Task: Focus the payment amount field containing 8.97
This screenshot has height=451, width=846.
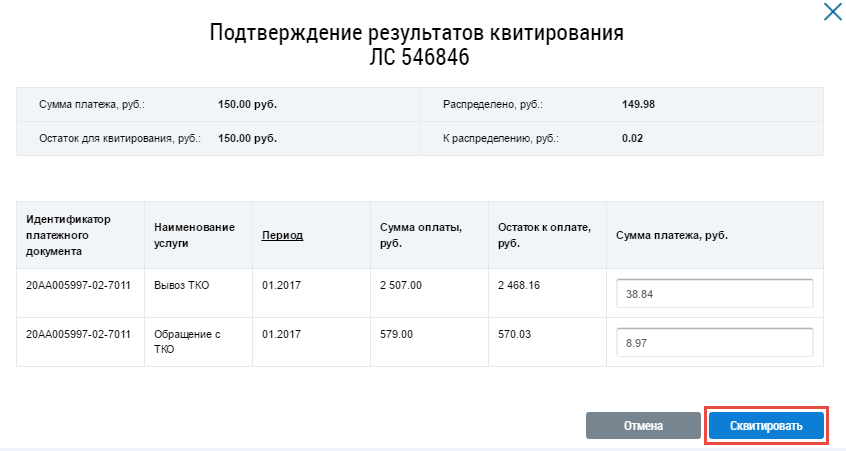Action: (714, 342)
